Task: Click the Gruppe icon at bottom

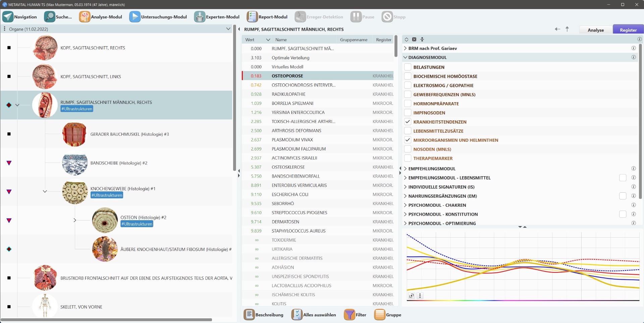Action: (x=380, y=315)
